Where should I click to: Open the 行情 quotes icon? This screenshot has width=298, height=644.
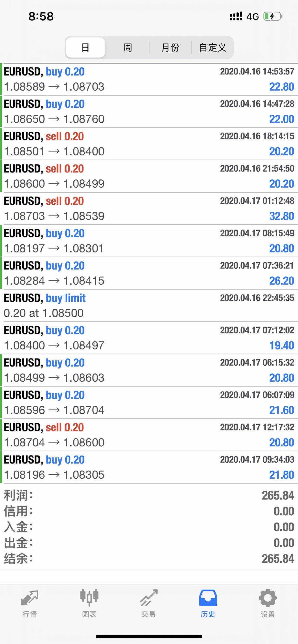click(30, 598)
